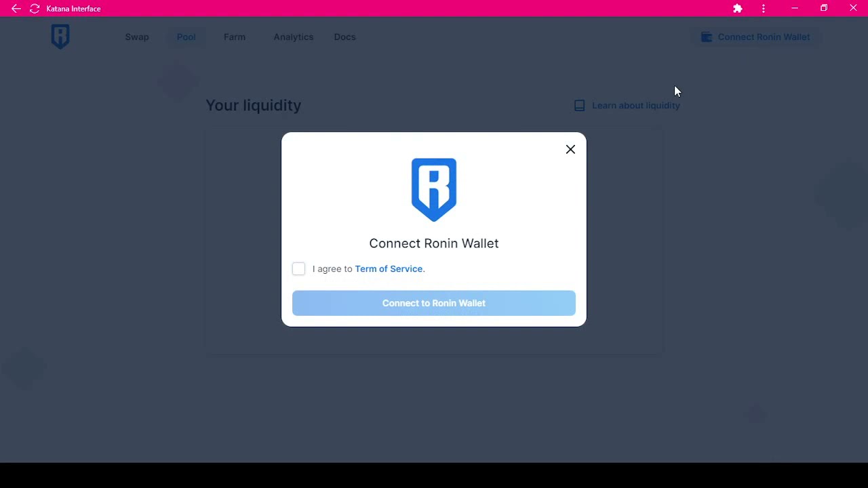Click the wallet icon in header button
The image size is (868, 488).
(x=707, y=37)
